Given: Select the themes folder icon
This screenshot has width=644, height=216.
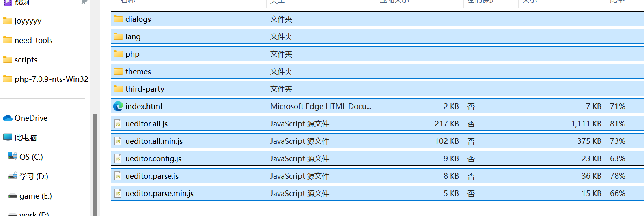Looking at the screenshot, I should coord(118,71).
